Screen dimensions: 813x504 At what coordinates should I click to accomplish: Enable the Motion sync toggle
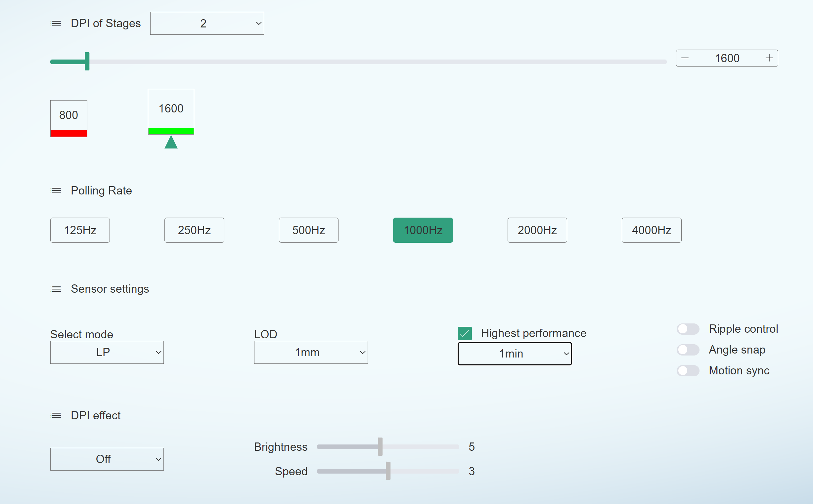coord(688,371)
